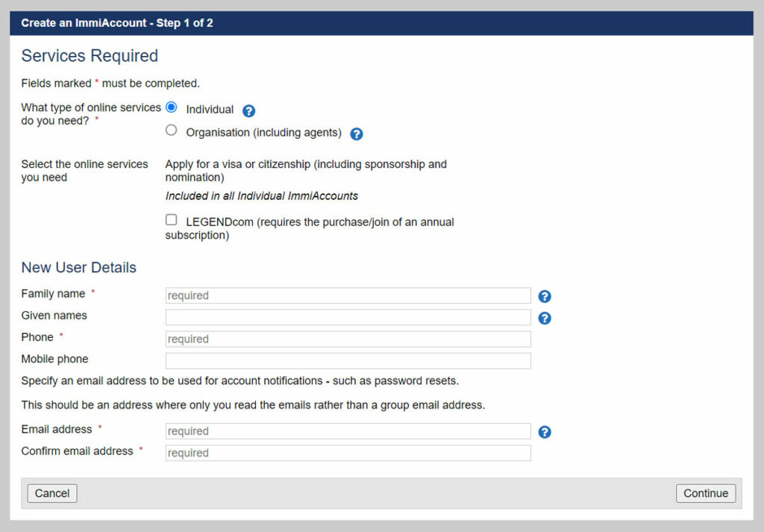Screen dimensions: 764x532
Task: Click the 'Individual' option label
Action: coord(210,110)
